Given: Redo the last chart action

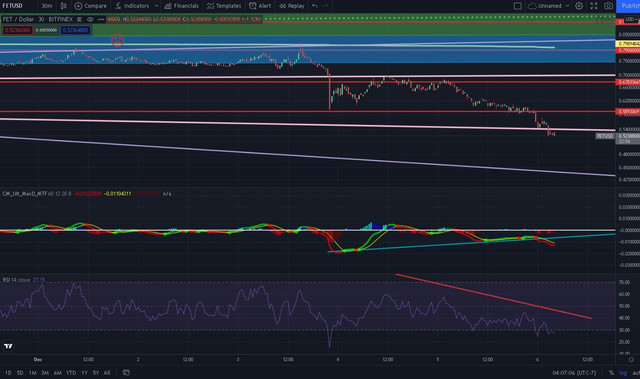Looking at the screenshot, I should point(325,6).
